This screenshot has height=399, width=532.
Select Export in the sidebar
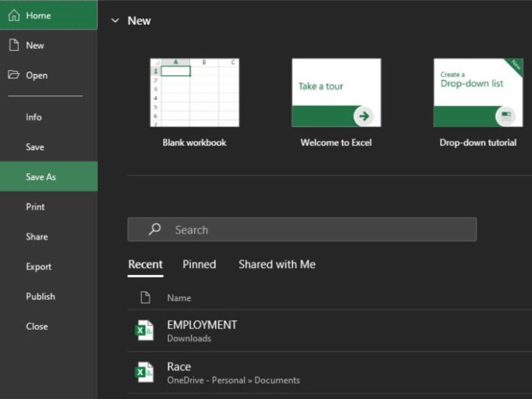pyautogui.click(x=39, y=266)
